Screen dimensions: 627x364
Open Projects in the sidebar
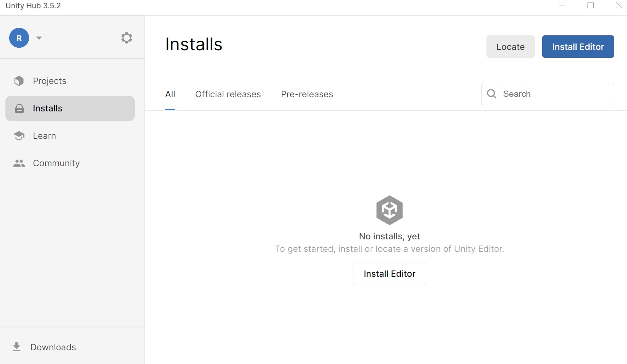tap(70, 81)
